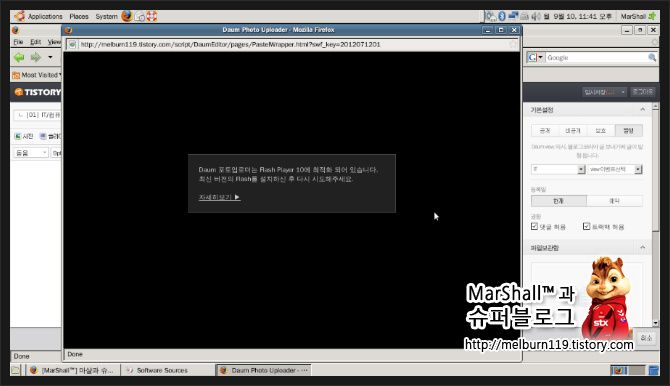Click the Firefox icon in uploader title bar
670x386 pixels.
[68, 30]
